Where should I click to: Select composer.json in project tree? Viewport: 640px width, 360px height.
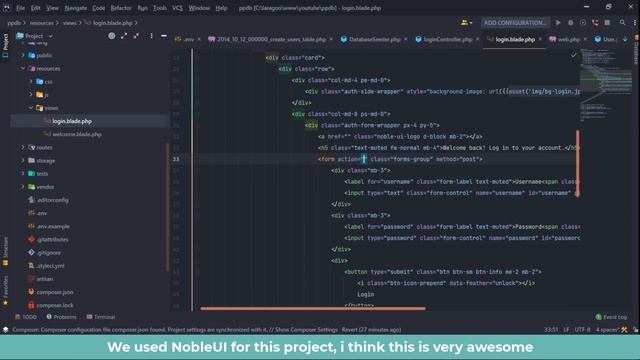pos(55,292)
